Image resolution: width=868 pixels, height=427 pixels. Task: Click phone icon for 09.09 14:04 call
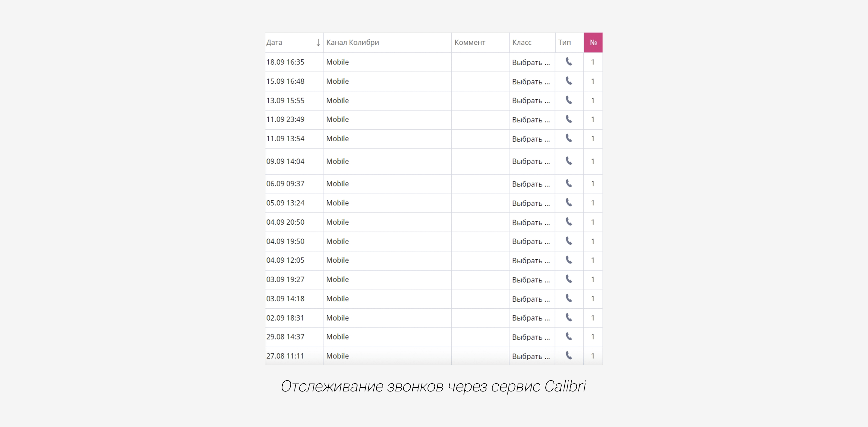point(569,161)
